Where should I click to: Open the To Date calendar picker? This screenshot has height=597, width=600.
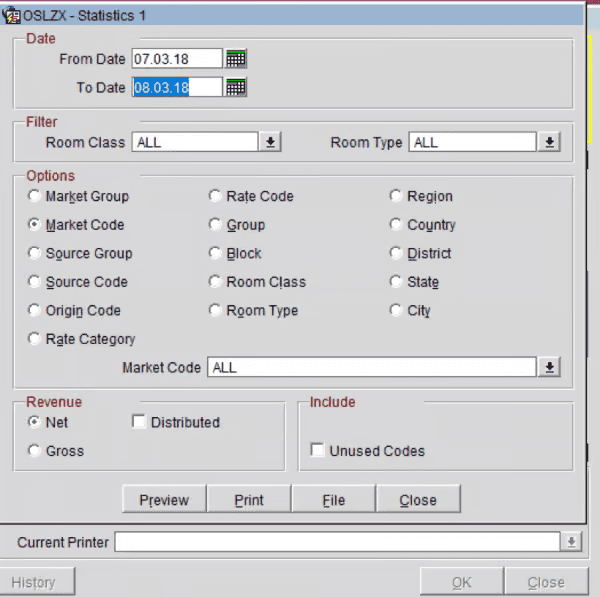(235, 88)
